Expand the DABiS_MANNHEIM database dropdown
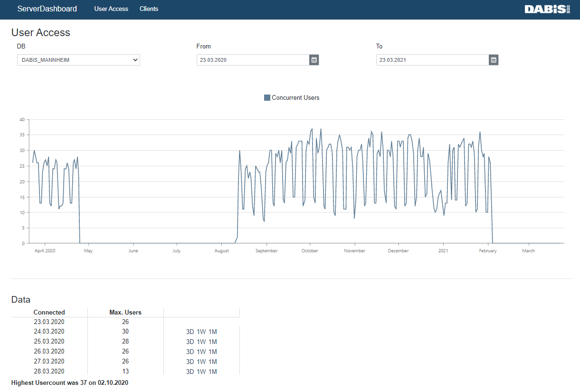The height and width of the screenshot is (392, 580). 78,60
